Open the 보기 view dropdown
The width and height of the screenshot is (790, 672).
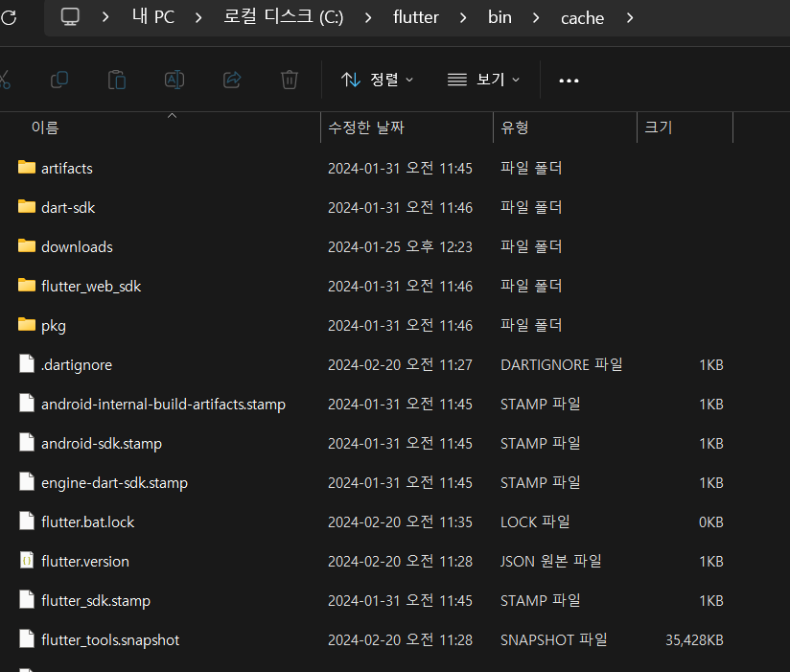(x=483, y=80)
